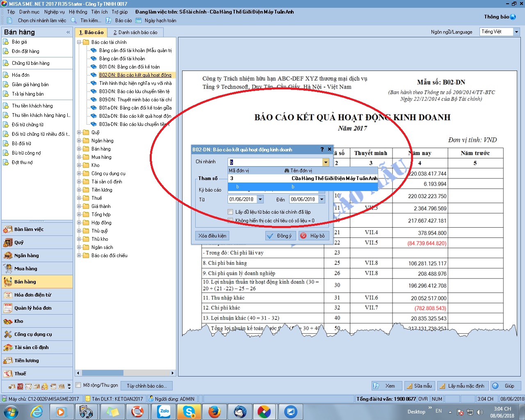
Task: Open the Chi nhánh dropdown arrow
Action: click(x=326, y=162)
